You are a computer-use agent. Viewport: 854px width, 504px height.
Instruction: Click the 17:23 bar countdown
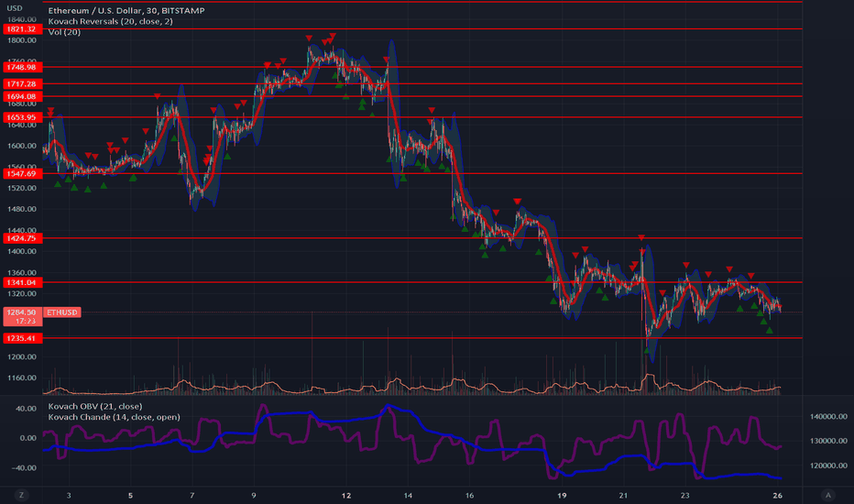tap(26, 321)
